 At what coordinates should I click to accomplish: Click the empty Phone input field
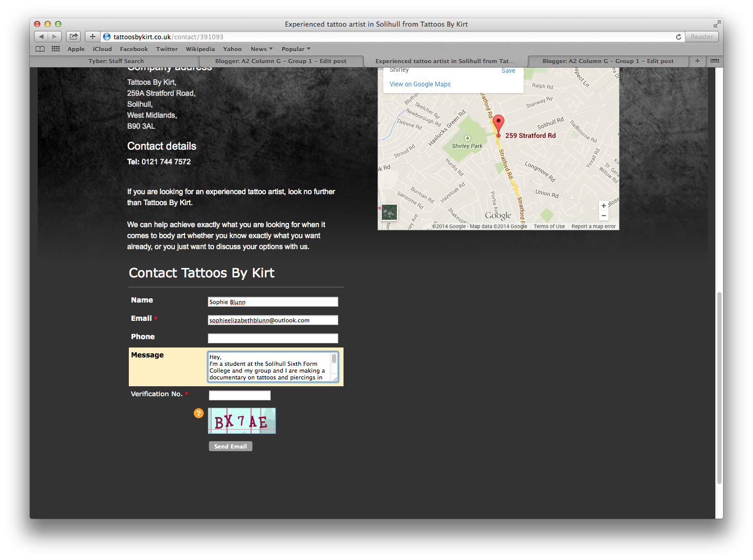tap(273, 339)
